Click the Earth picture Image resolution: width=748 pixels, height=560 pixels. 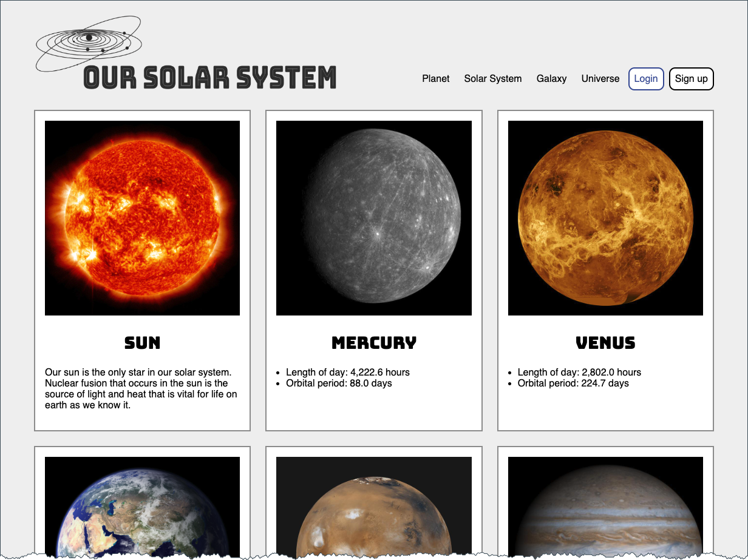click(143, 507)
